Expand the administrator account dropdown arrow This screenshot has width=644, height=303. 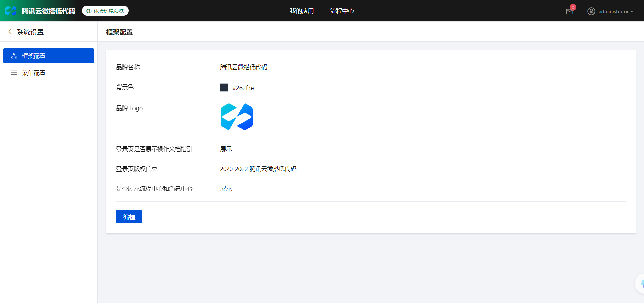(632, 12)
